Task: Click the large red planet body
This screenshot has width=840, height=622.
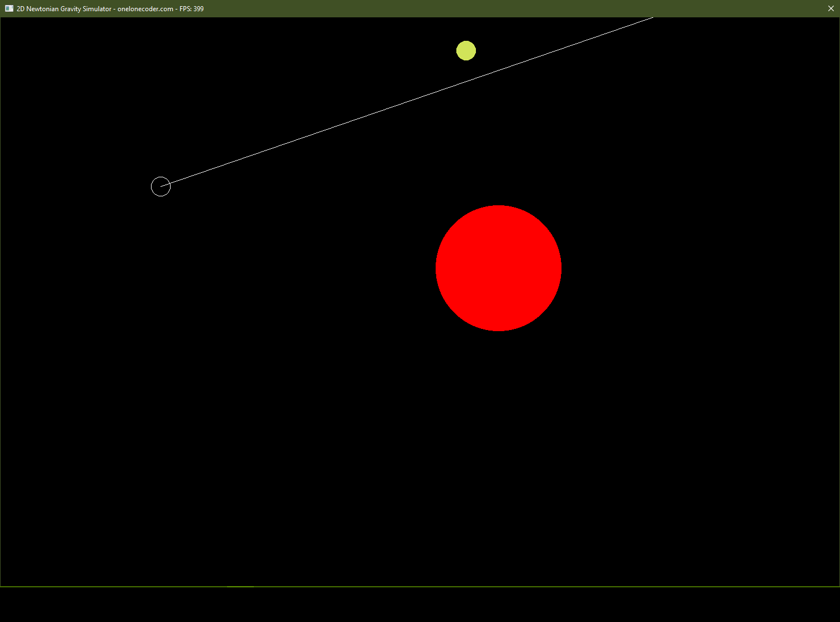Action: (498, 268)
